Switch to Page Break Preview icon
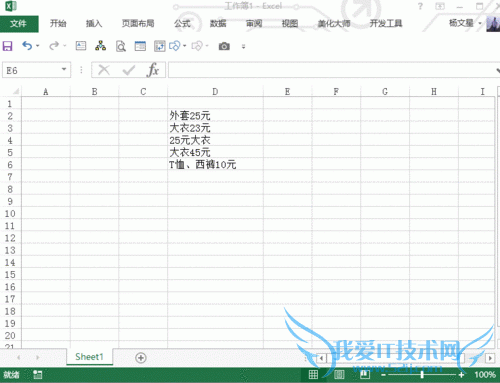 click(365, 375)
